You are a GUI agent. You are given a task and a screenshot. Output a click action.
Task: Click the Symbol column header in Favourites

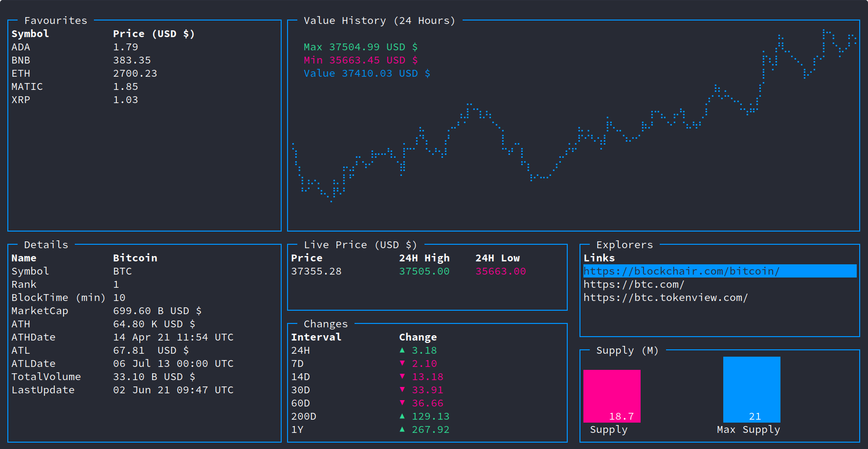click(x=30, y=34)
